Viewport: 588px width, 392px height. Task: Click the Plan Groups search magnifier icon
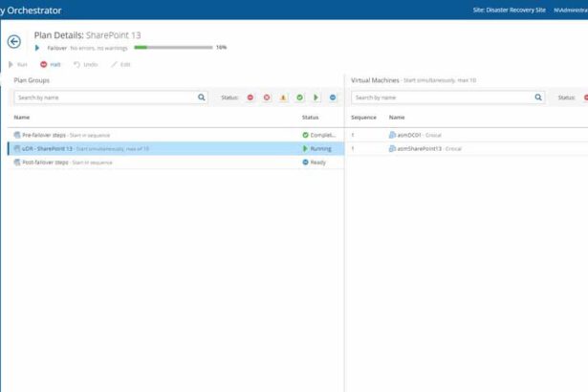pyautogui.click(x=202, y=98)
